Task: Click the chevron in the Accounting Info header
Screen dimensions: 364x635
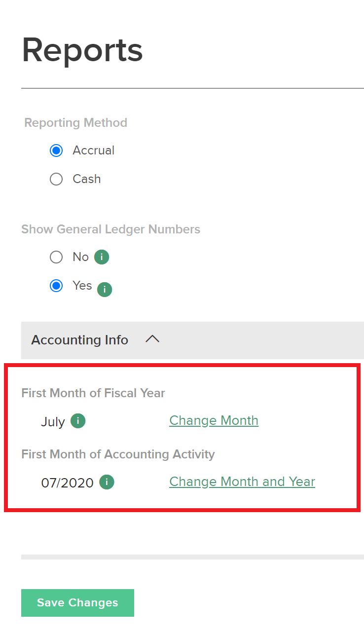Action: [x=152, y=339]
